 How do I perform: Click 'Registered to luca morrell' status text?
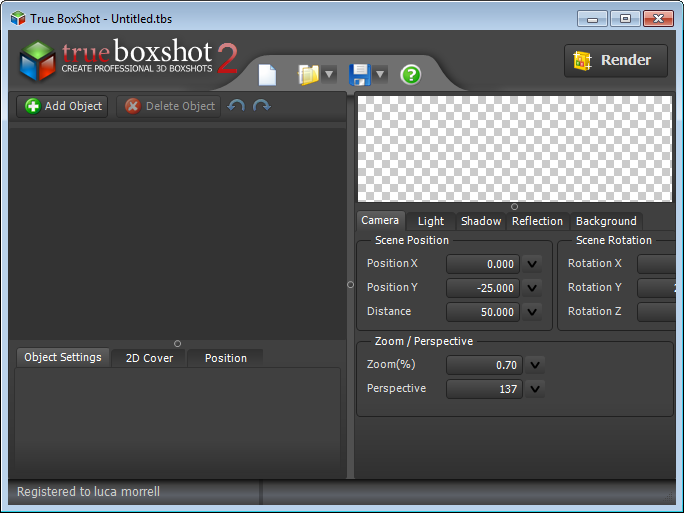point(88,492)
